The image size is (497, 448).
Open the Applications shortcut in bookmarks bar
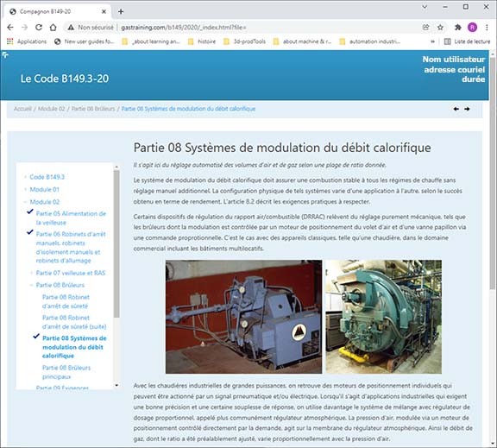(27, 41)
